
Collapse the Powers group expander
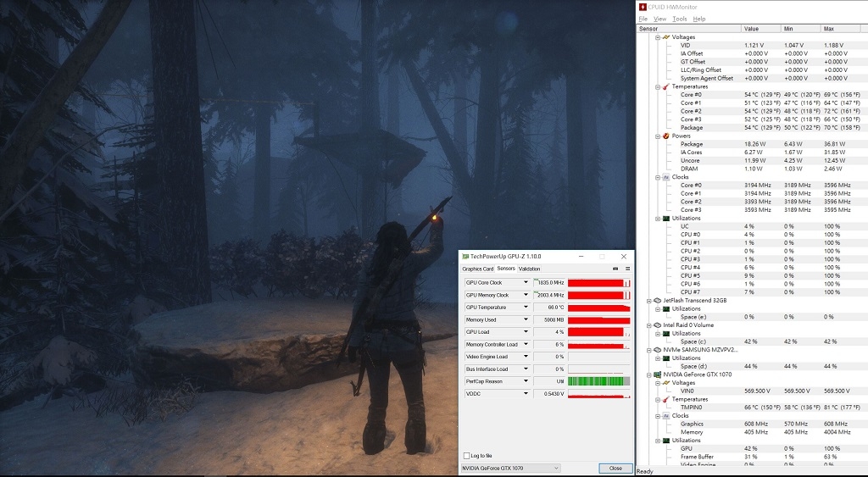(x=658, y=136)
